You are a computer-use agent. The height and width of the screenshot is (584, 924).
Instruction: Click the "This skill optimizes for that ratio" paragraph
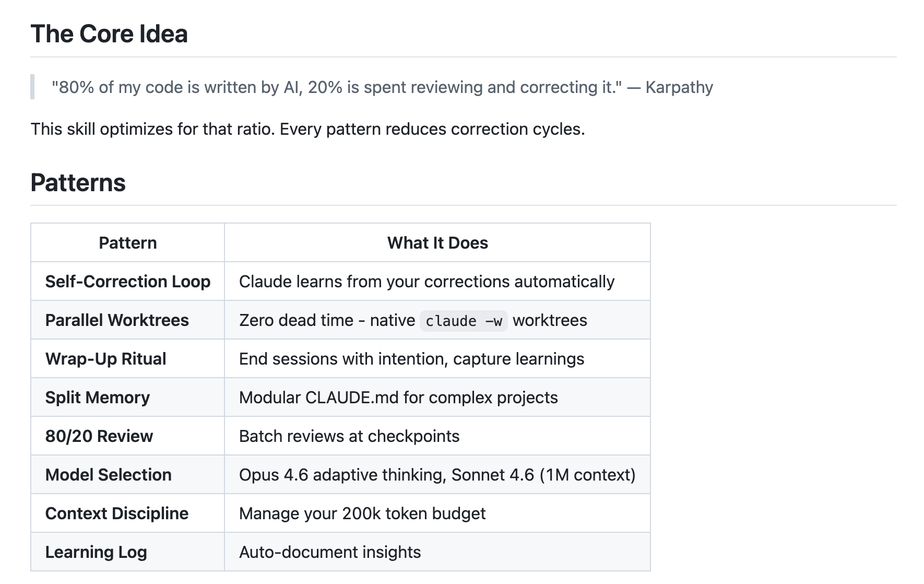pos(307,129)
